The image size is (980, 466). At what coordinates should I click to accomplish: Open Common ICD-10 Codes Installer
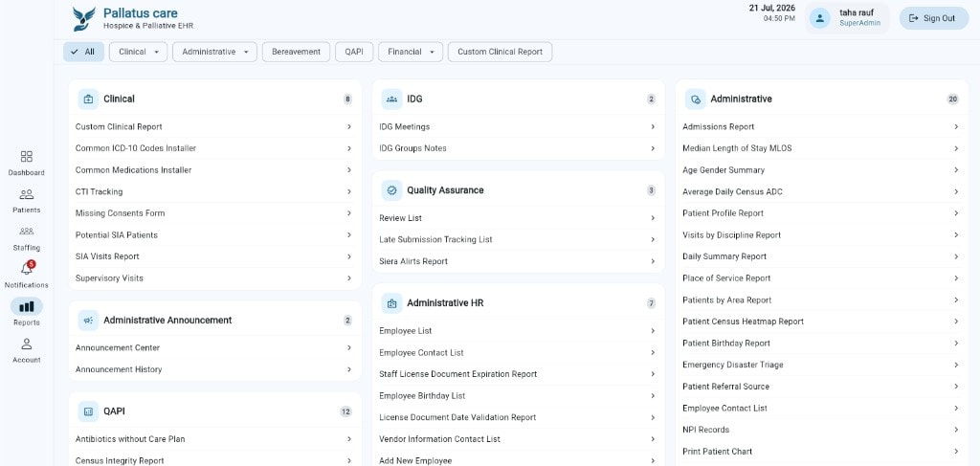click(215, 148)
